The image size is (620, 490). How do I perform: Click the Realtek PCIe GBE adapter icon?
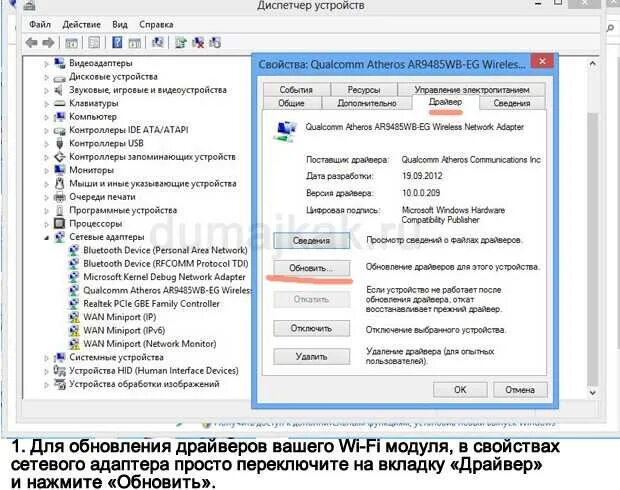74,304
